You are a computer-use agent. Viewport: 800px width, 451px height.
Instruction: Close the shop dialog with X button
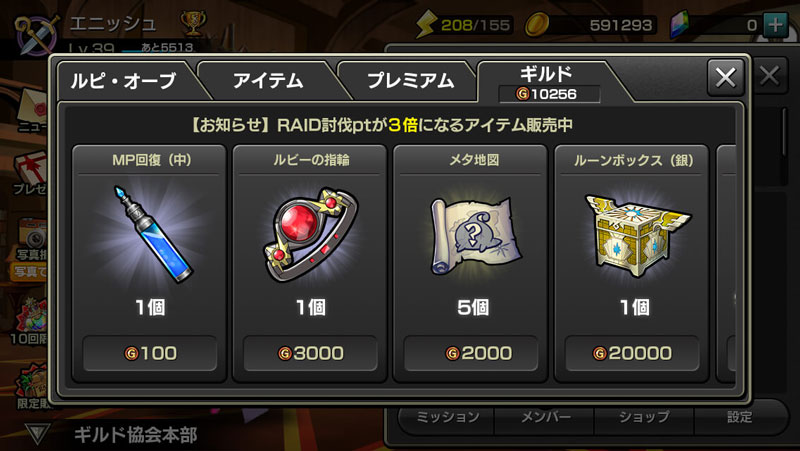pyautogui.click(x=726, y=78)
